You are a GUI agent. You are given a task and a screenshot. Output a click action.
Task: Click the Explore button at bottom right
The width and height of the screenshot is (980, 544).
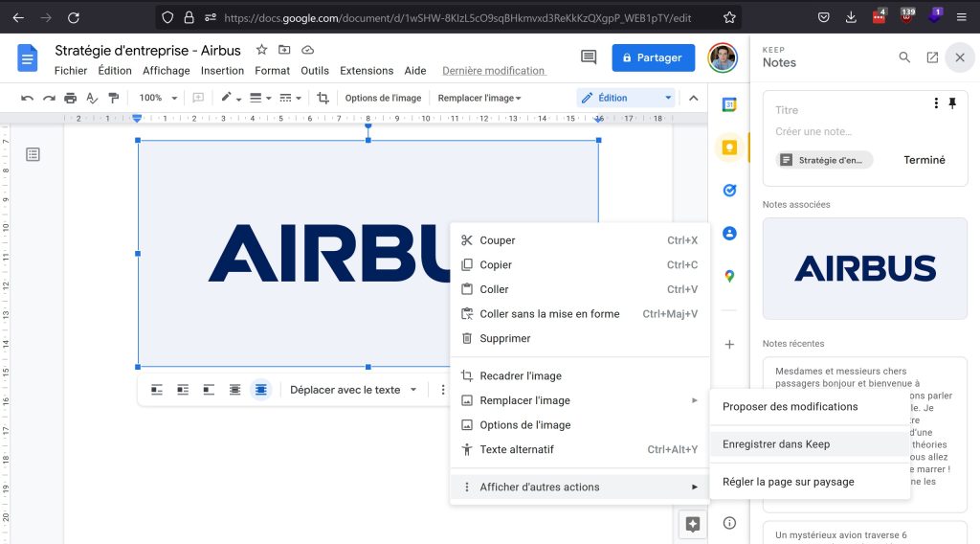[x=693, y=524]
